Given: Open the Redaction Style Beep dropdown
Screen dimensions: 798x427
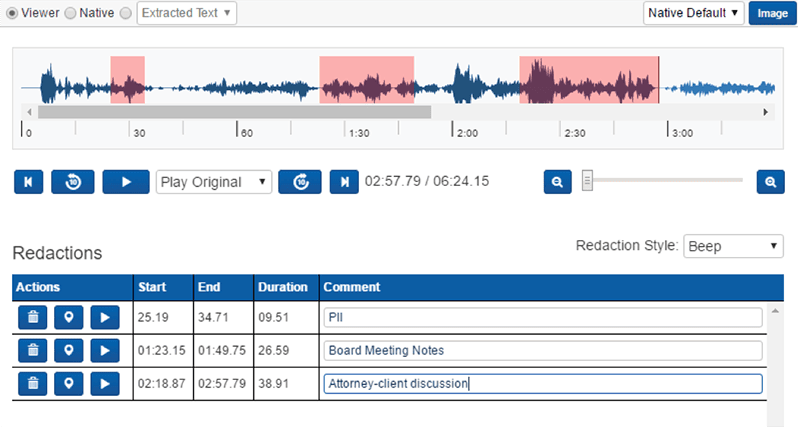Looking at the screenshot, I should 733,246.
